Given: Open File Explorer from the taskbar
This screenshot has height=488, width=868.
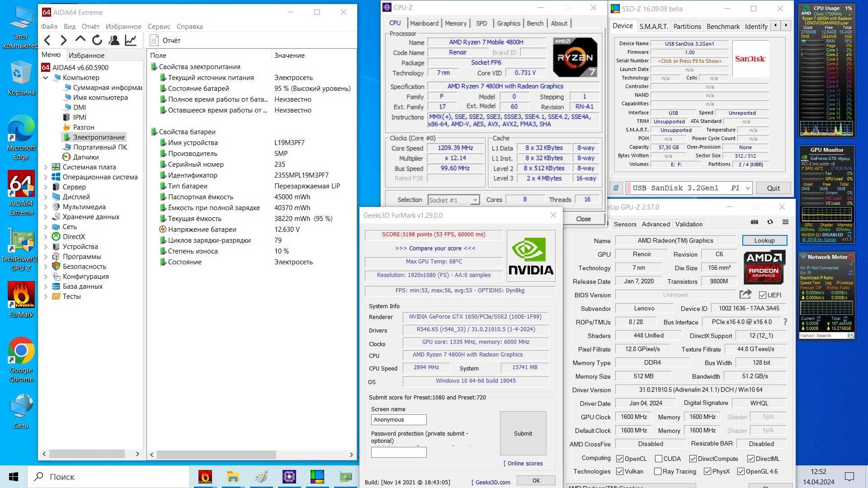Looking at the screenshot, I should [x=233, y=477].
